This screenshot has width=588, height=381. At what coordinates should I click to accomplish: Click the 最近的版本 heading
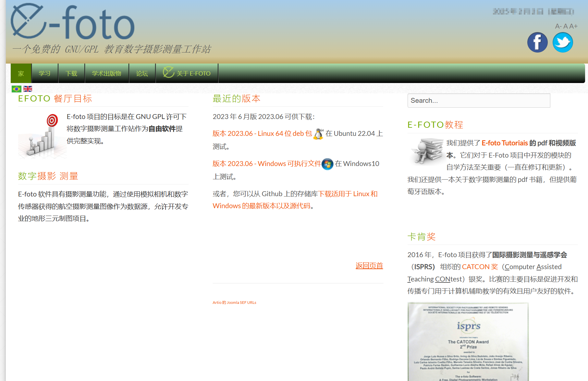coord(237,99)
